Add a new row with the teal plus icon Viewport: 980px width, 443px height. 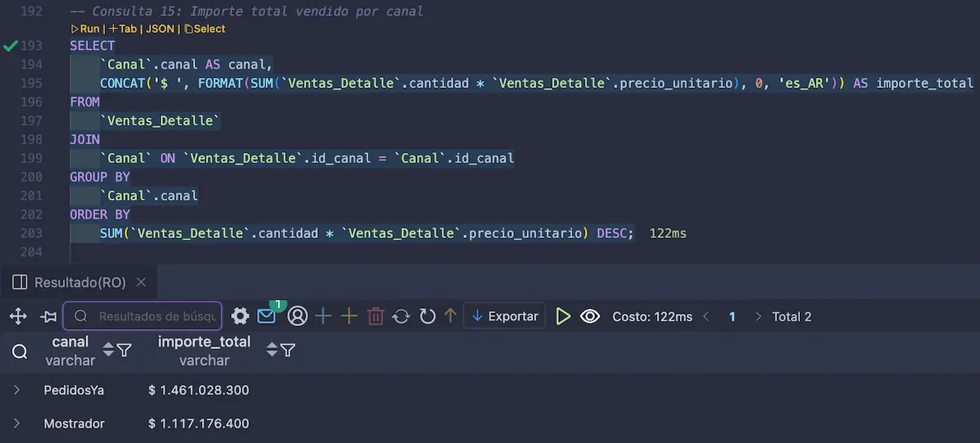click(x=322, y=316)
